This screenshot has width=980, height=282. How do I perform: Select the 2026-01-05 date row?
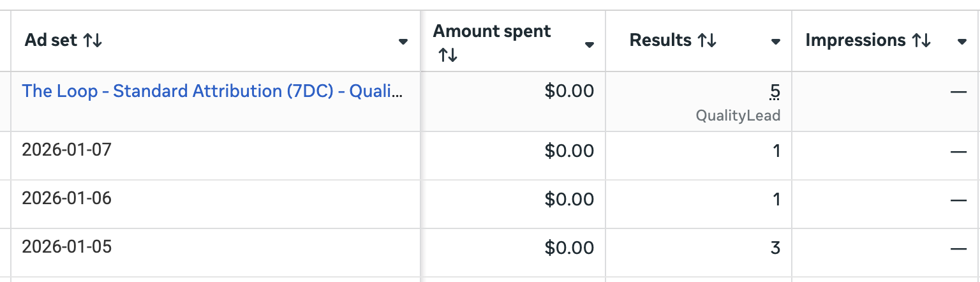[66, 247]
